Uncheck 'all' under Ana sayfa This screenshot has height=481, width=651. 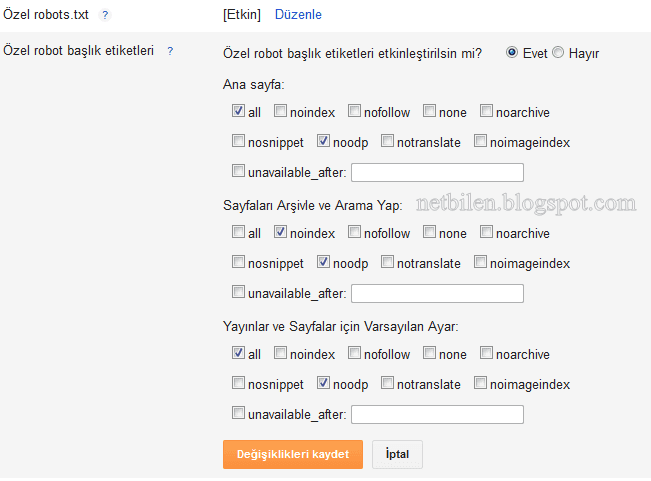238,112
